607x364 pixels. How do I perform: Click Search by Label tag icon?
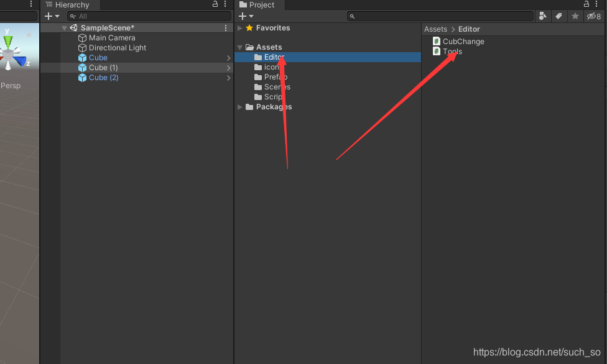pyautogui.click(x=558, y=16)
